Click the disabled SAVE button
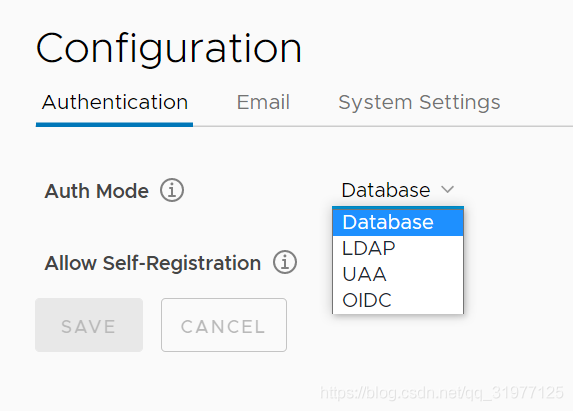 (x=89, y=325)
